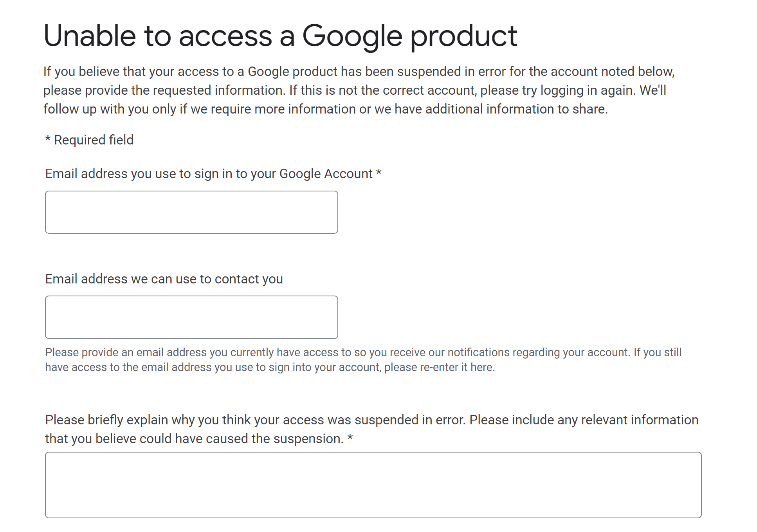Click the '* Required field' note
757x532 pixels.
click(x=90, y=140)
